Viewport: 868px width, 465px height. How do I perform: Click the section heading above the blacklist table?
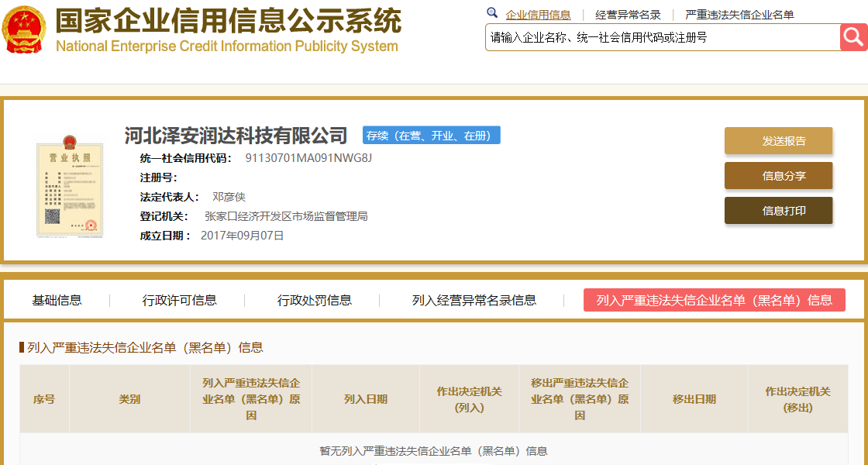click(x=145, y=348)
